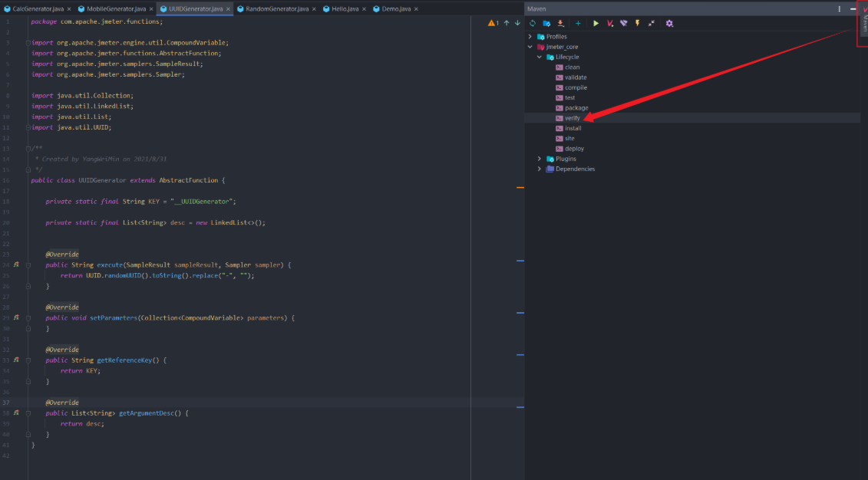Image resolution: width=868 pixels, height=480 pixels.
Task: Fold the execute method body
Action: (x=28, y=265)
